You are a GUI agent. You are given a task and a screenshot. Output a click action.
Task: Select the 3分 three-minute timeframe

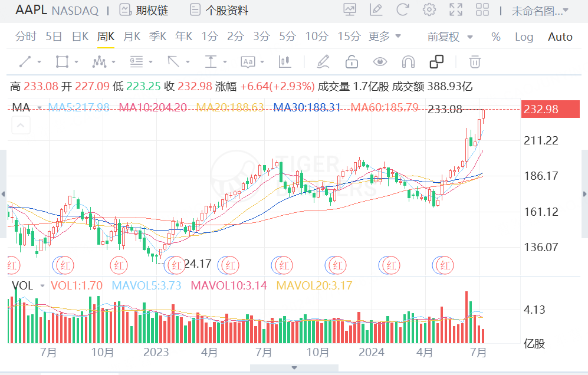261,37
